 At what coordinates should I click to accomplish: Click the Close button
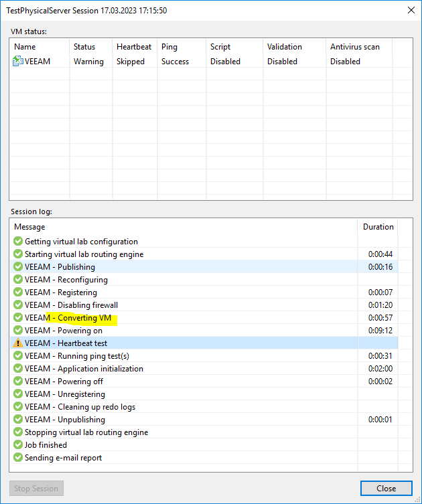coord(386,488)
